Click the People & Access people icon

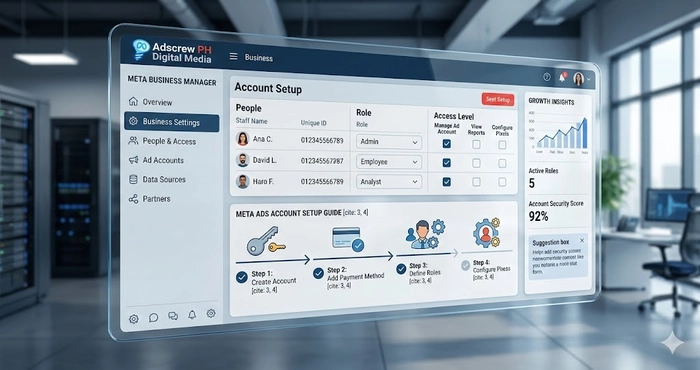point(133,141)
